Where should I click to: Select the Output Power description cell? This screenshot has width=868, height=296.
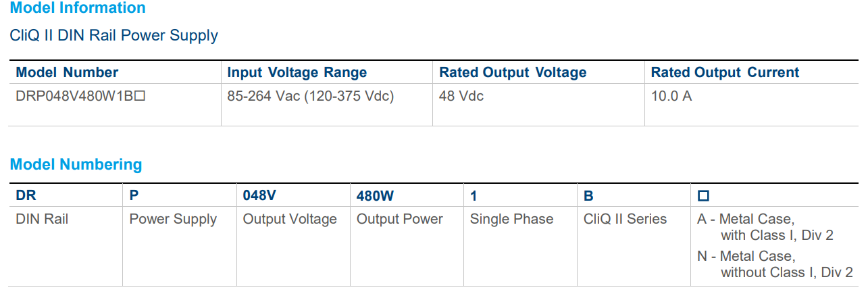pyautogui.click(x=399, y=219)
